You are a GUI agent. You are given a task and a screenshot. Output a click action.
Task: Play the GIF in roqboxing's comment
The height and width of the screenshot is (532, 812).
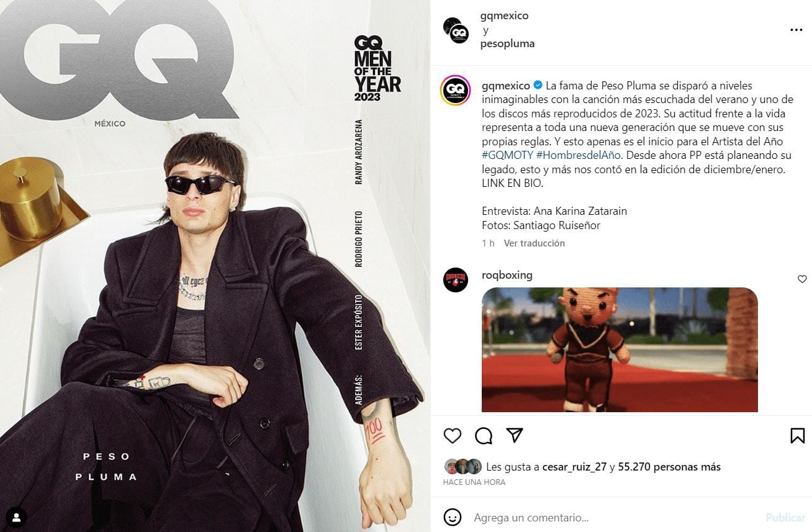click(x=620, y=349)
